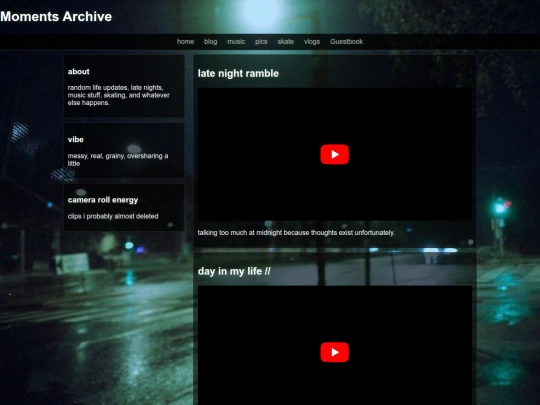Click the vibe sidebar heading
The width and height of the screenshot is (540, 405).
pyautogui.click(x=75, y=139)
